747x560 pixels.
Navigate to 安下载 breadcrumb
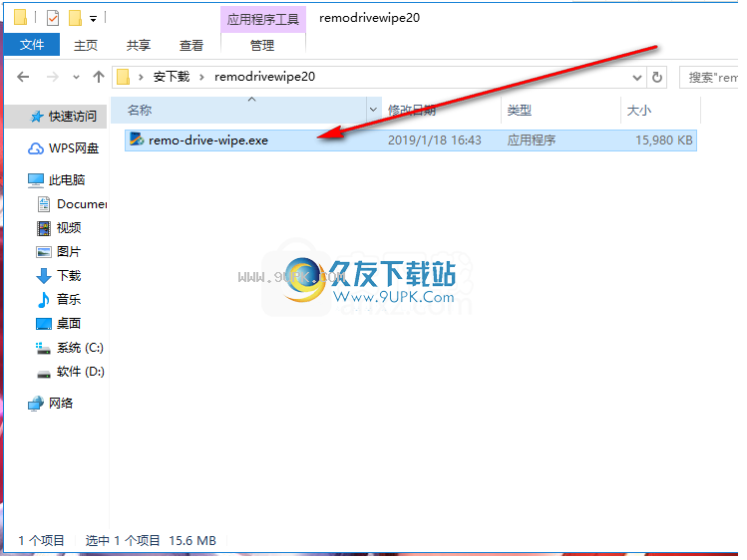pyautogui.click(x=171, y=77)
